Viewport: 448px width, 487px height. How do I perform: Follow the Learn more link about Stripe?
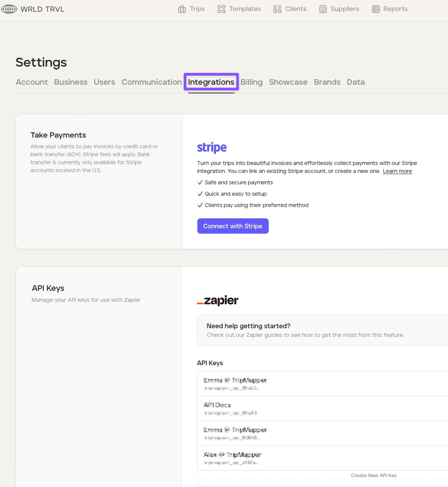pos(397,171)
